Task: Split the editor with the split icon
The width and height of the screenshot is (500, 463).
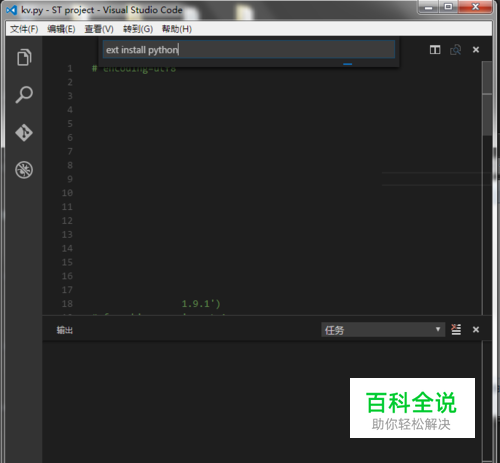Action: (x=435, y=50)
